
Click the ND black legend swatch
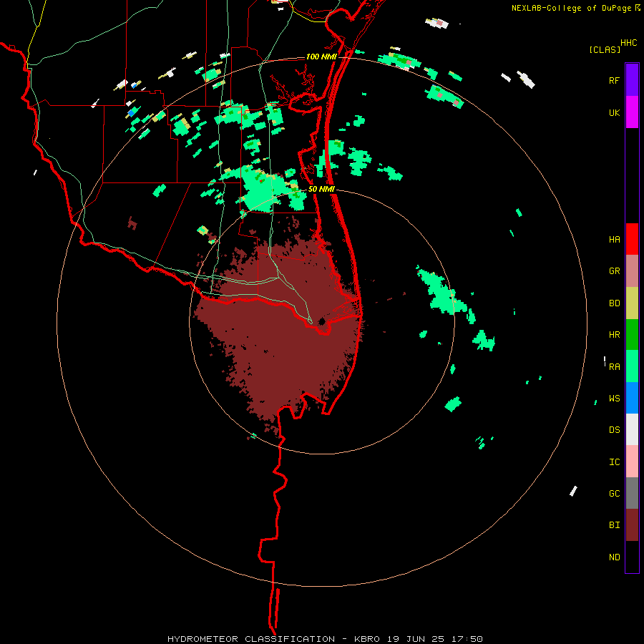(x=632, y=557)
